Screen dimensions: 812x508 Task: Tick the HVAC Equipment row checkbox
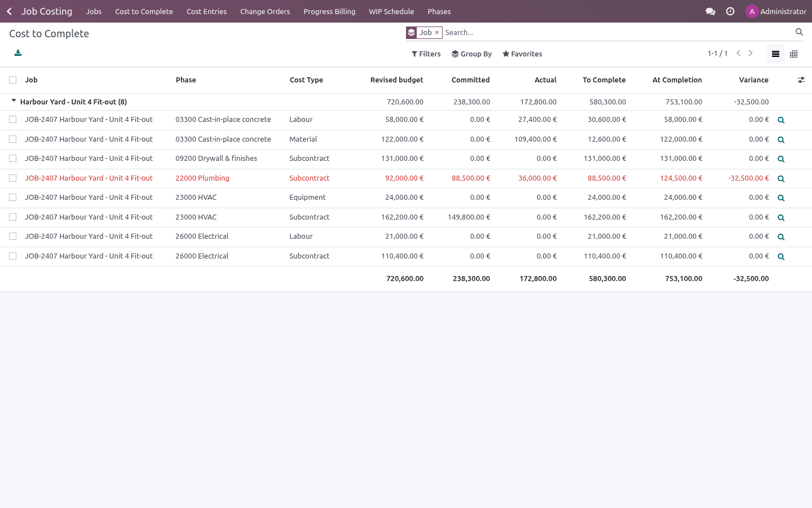pyautogui.click(x=13, y=198)
